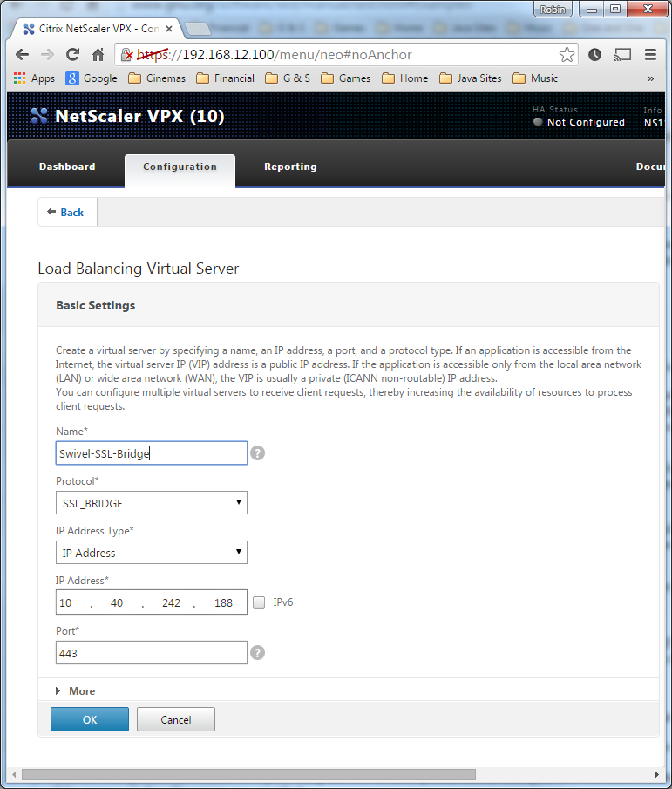Open the Google bookmark

pos(92,78)
